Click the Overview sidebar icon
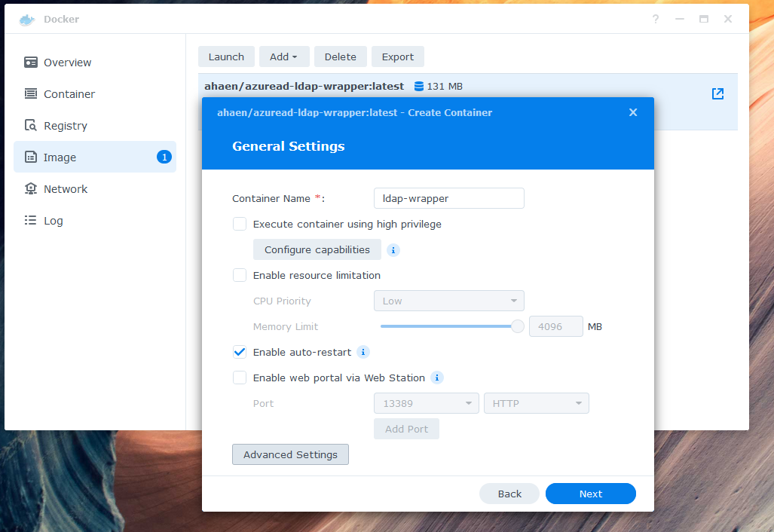 click(31, 63)
